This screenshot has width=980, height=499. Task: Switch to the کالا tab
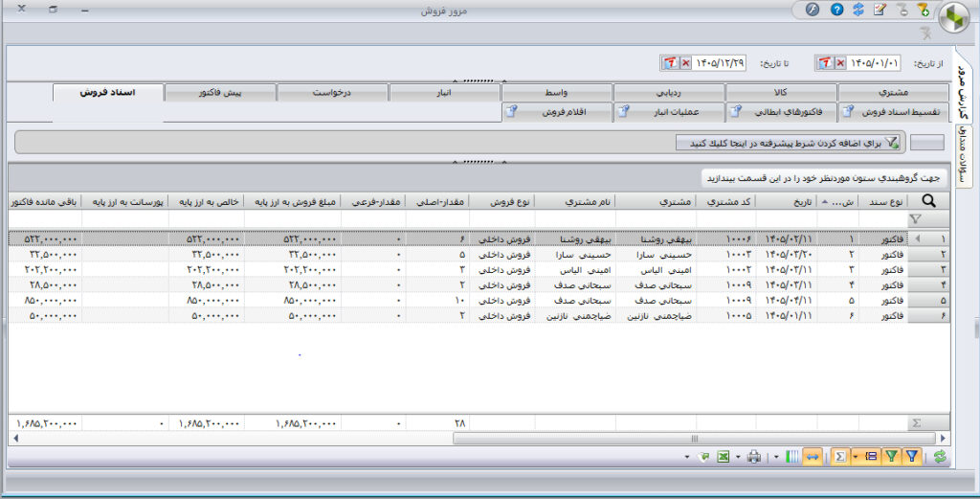[781, 93]
